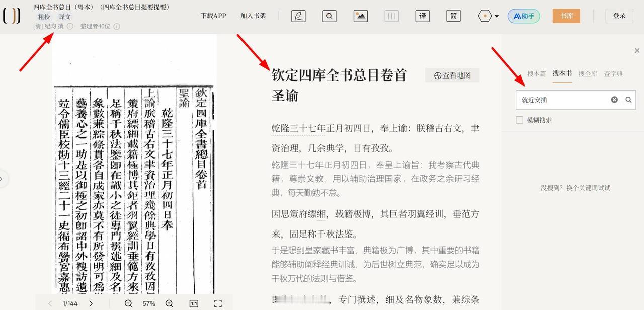Add book via 加入书架
Screen dimensions: 644x310
click(x=253, y=16)
